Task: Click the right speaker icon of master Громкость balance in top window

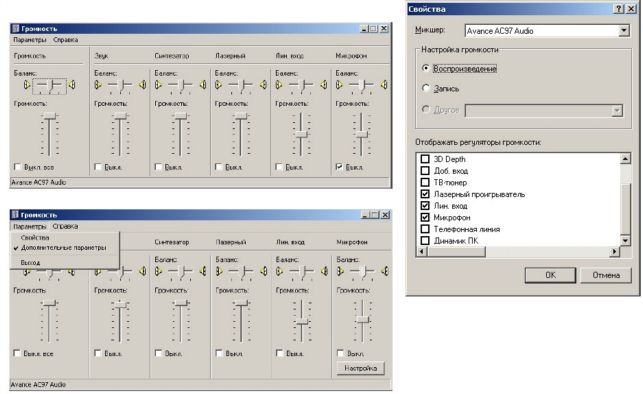Action: [x=72, y=85]
